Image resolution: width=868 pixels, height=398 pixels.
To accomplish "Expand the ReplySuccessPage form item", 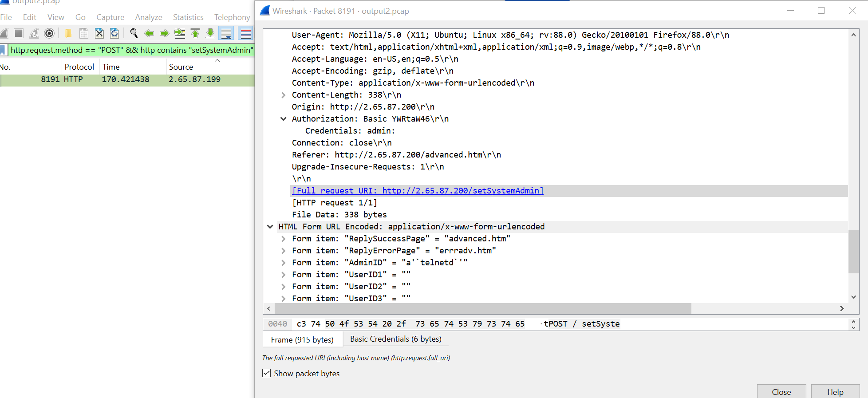I will [x=283, y=239].
